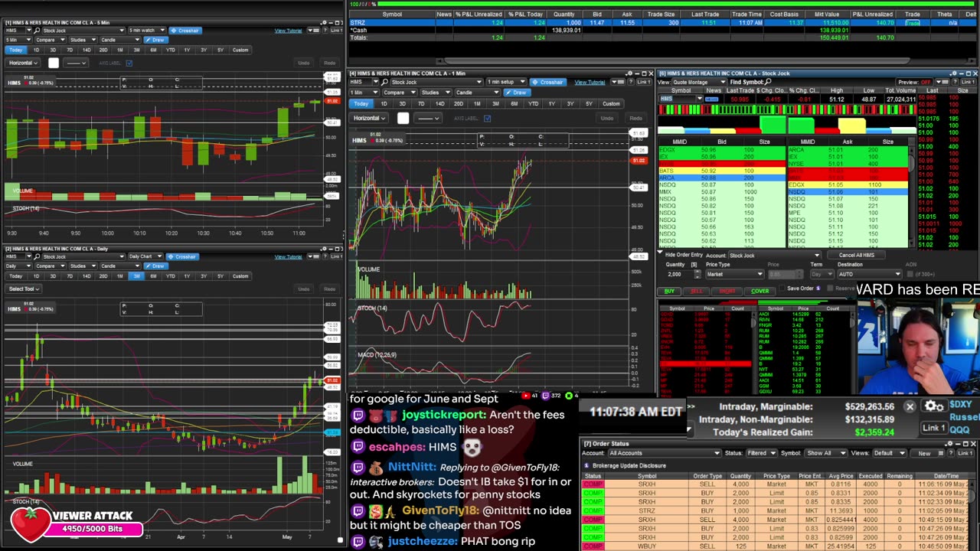Viewport: 980px width, 551px height.
Task: Click the Save Order info icon
Action: click(x=818, y=289)
